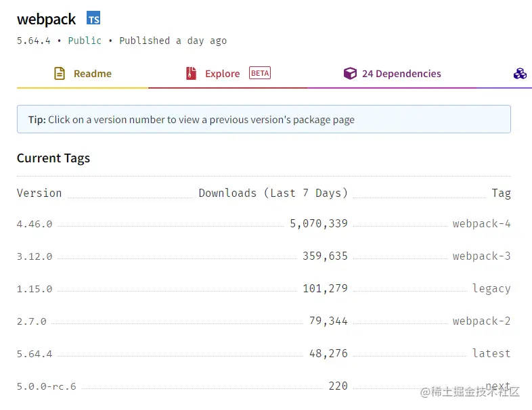Click the Current Tags heading
The width and height of the screenshot is (532, 410).
point(53,158)
